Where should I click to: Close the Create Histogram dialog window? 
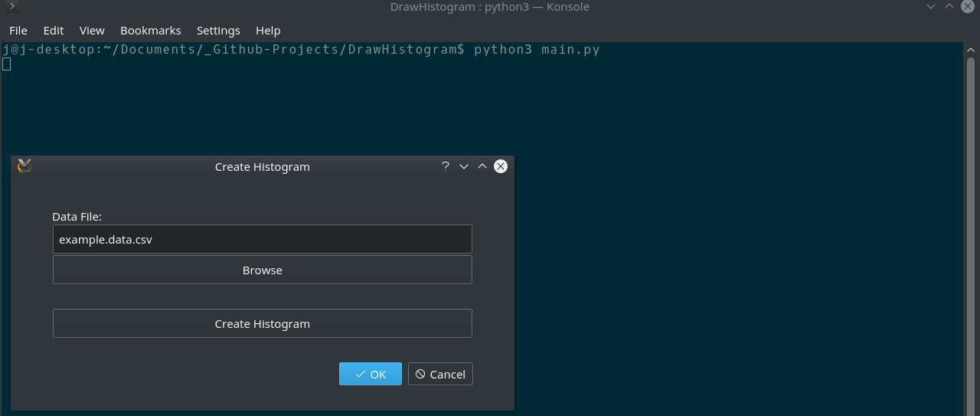click(501, 166)
